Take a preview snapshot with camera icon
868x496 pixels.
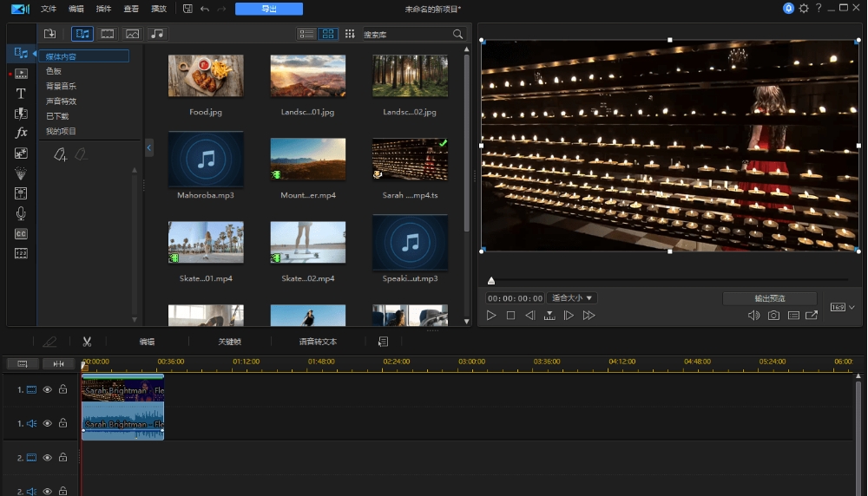[x=773, y=316]
